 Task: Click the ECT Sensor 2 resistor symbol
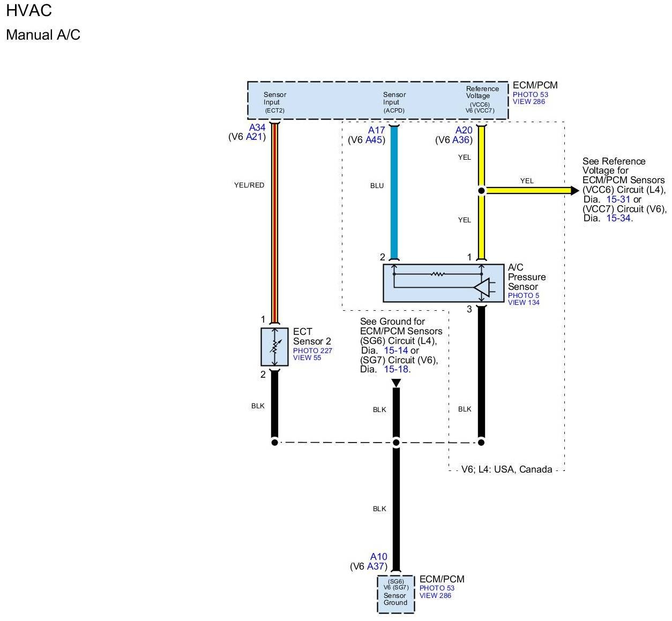click(x=274, y=347)
